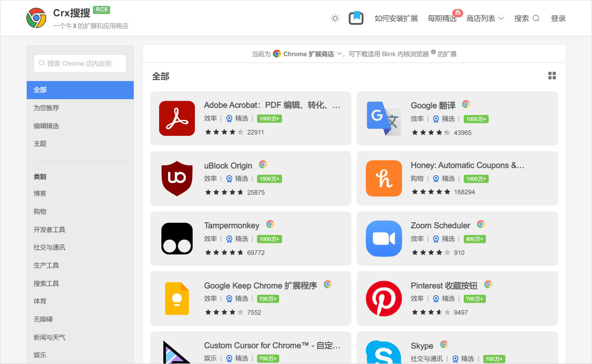The image size is (592, 364).
Task: Open 如何安装扩展 page
Action: pos(396,19)
